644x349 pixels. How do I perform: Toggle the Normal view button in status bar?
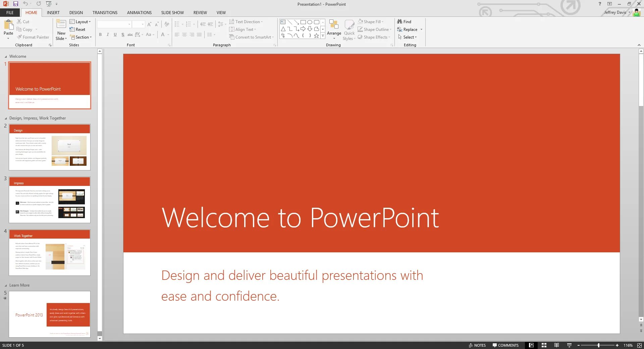click(x=531, y=345)
